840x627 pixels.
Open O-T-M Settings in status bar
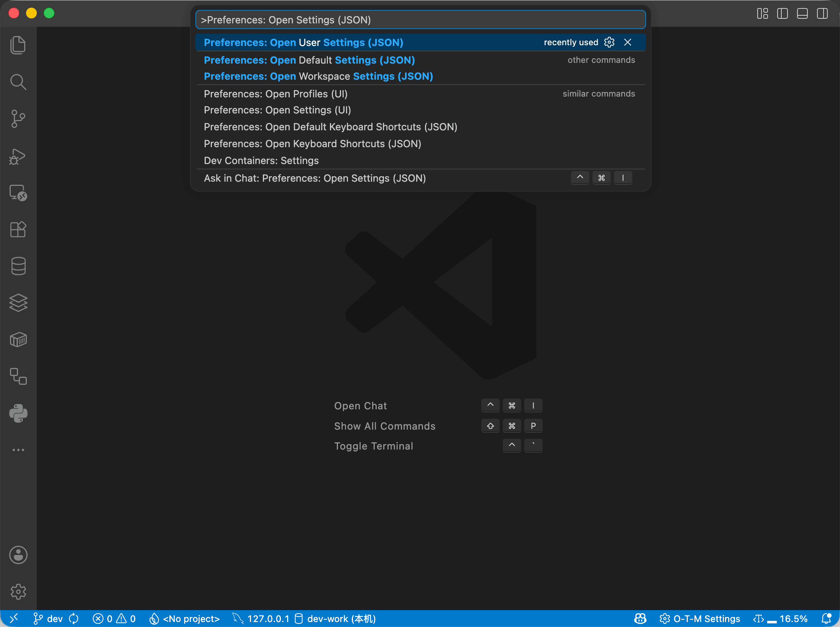700,619
